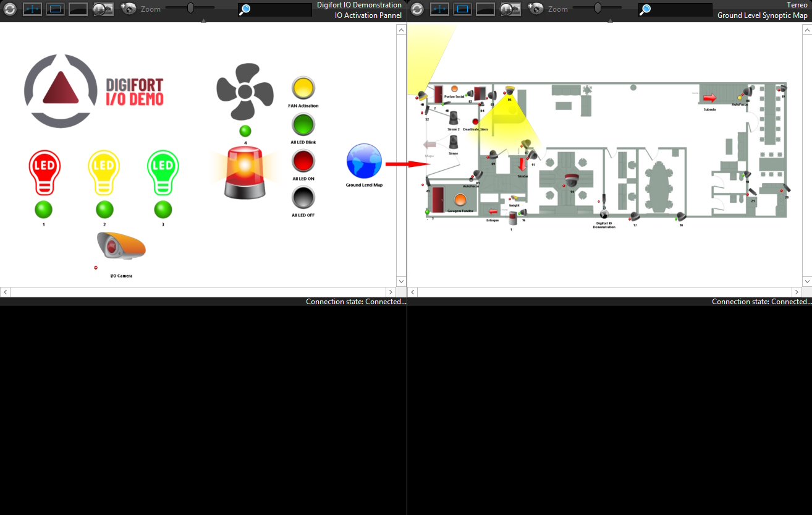Click the green LED bulb icon
Screen dimensions: 812x515
[x=163, y=172]
